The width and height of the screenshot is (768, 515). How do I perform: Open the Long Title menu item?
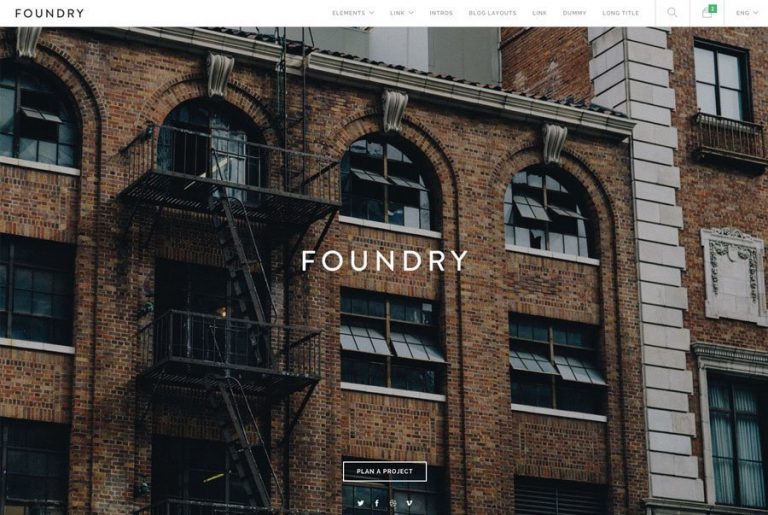click(621, 13)
